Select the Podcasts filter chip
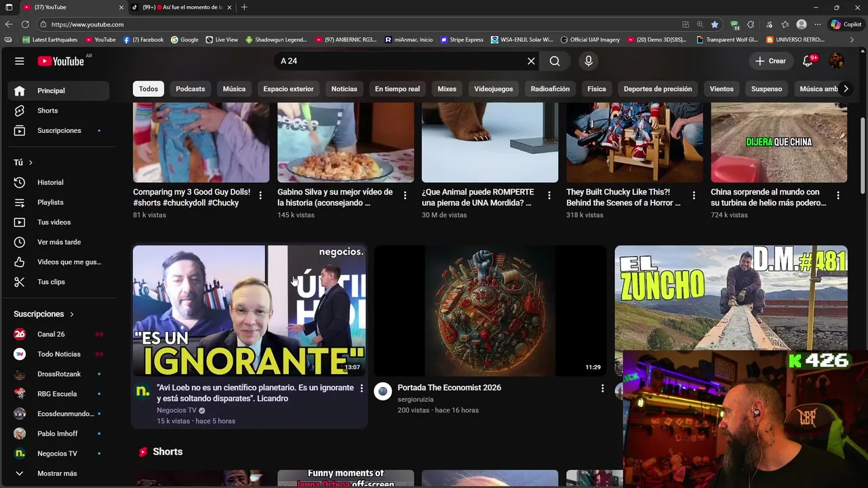Screen dimensions: 868x488 pos(191,89)
